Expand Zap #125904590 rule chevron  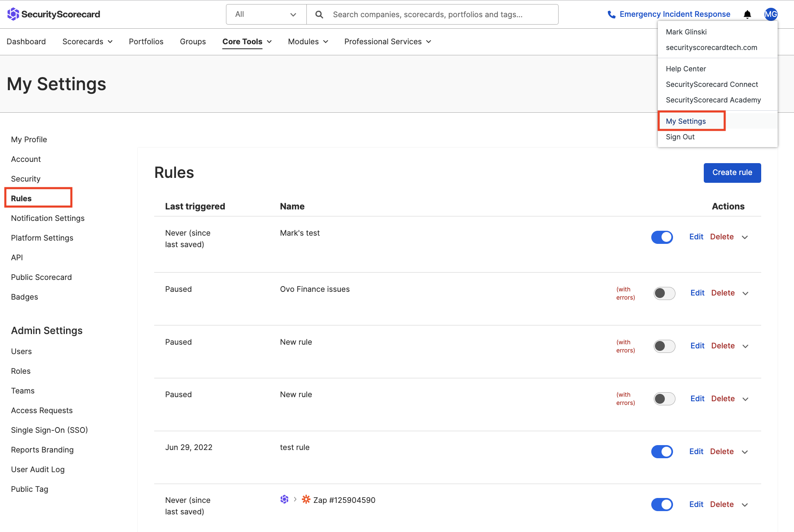click(x=745, y=505)
